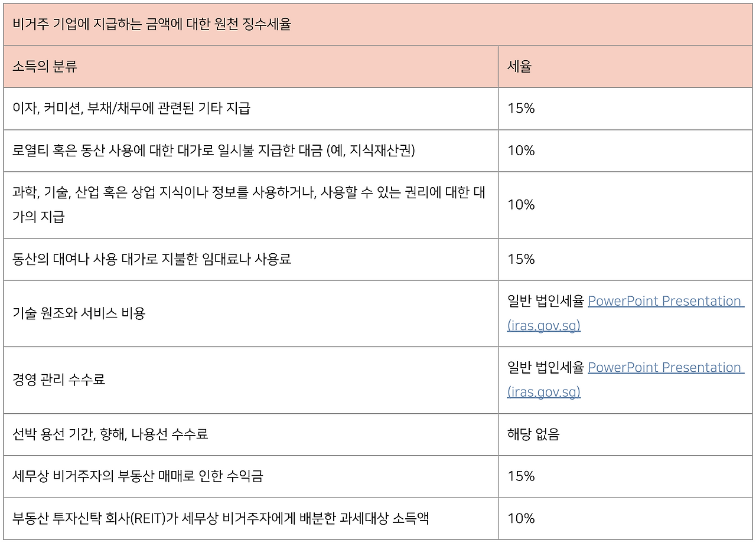Click the iras.gov.sg text in 경영 관리 row

point(543,392)
